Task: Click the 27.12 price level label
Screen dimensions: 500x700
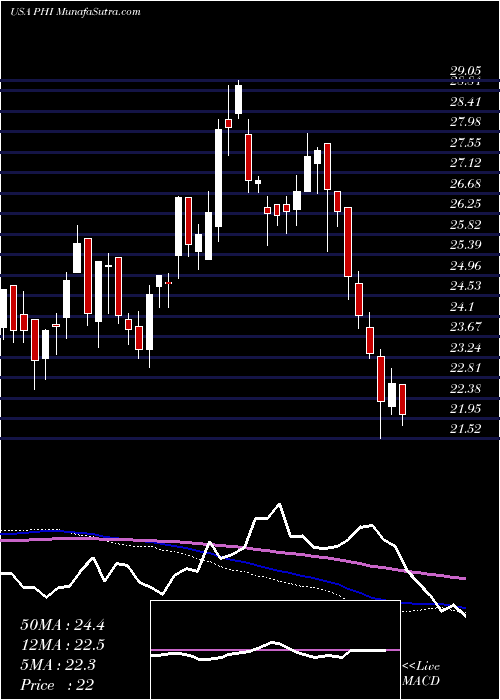Action: [x=465, y=163]
